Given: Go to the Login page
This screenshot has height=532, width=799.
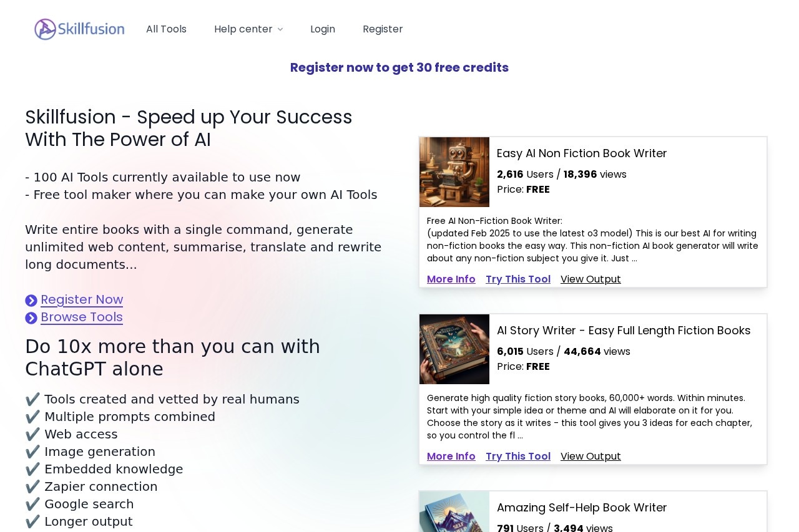Looking at the screenshot, I should [x=322, y=29].
